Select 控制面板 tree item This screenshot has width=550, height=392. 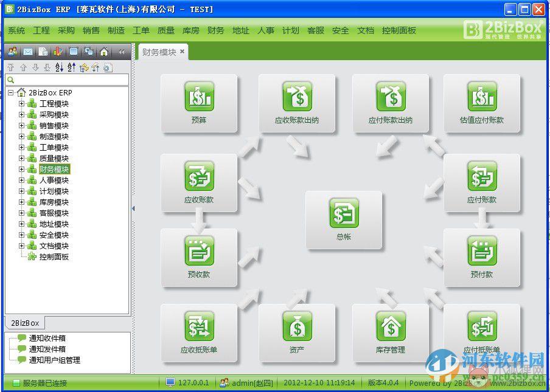(54, 257)
